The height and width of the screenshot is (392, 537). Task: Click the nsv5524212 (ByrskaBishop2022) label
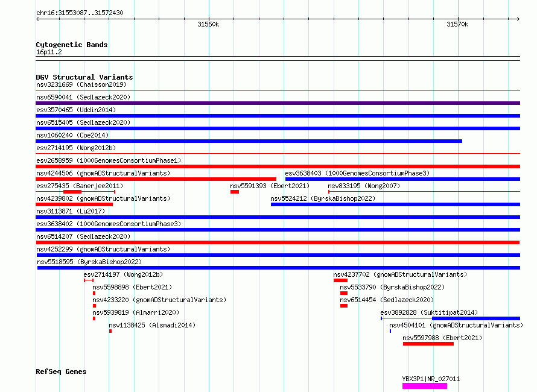point(323,198)
